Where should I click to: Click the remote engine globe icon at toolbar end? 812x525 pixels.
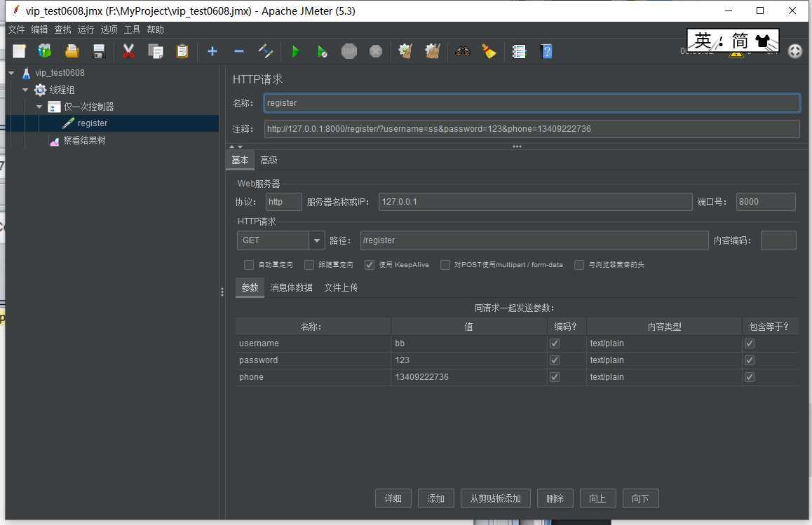point(795,51)
